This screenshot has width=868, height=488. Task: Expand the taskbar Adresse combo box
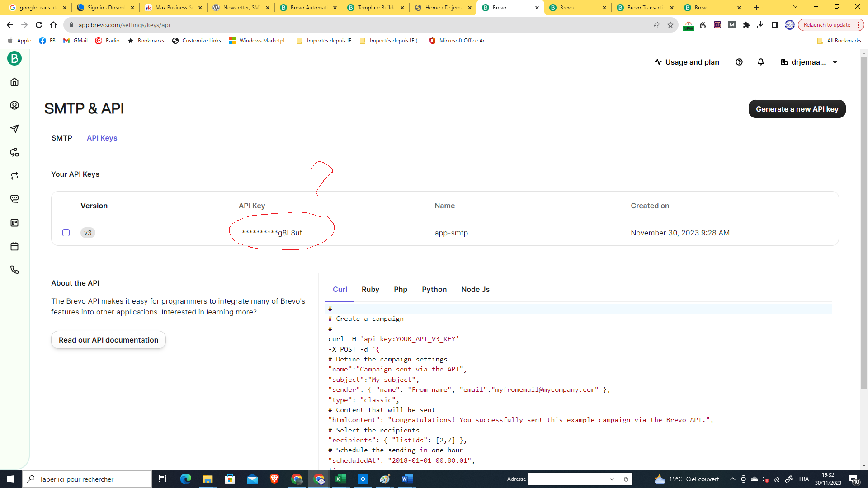[x=612, y=479]
